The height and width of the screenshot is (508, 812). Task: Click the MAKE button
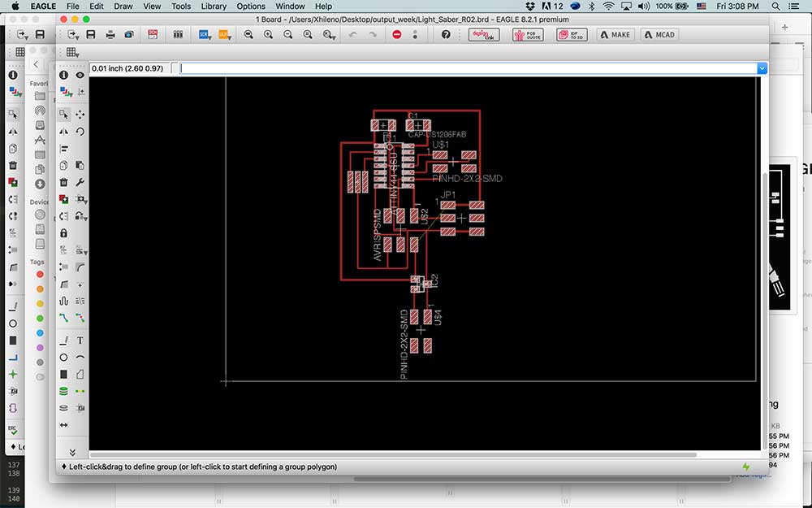(x=615, y=35)
